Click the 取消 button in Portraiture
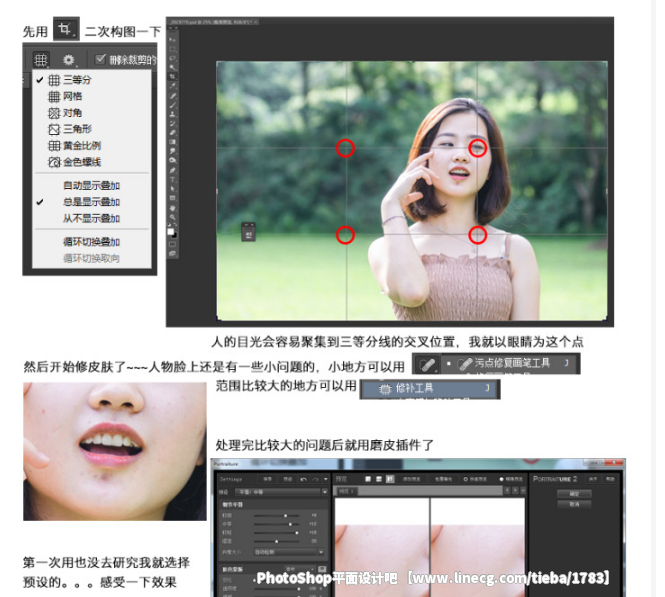The height and width of the screenshot is (597, 665). click(x=574, y=504)
